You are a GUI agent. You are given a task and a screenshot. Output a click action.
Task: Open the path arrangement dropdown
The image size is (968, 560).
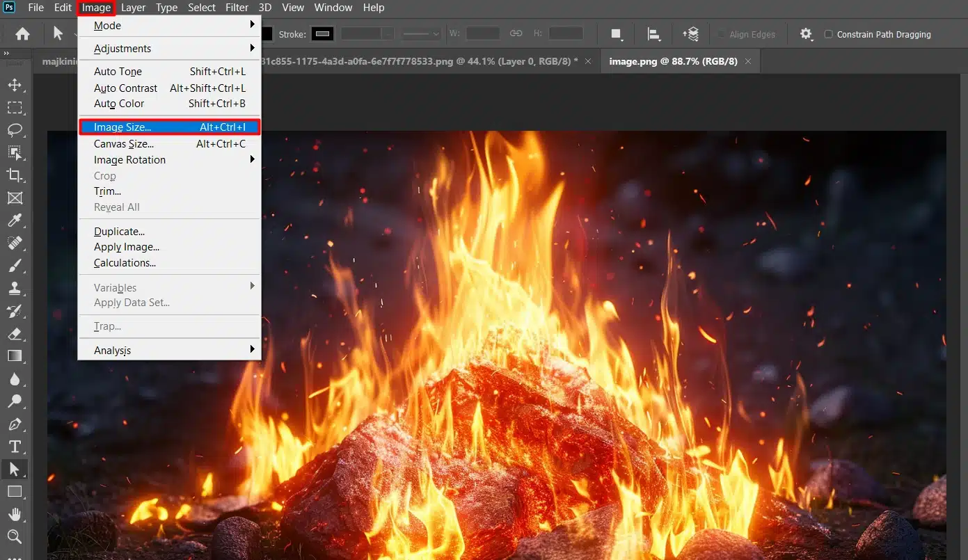[690, 34]
